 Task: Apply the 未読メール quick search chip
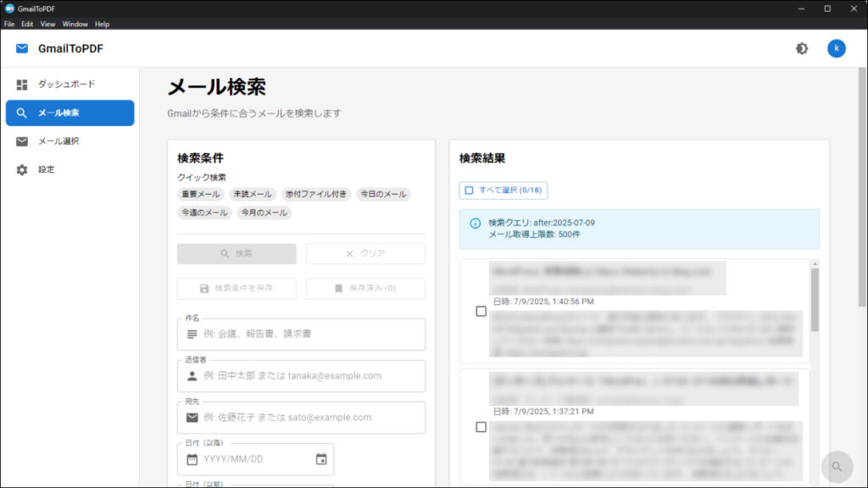click(253, 194)
